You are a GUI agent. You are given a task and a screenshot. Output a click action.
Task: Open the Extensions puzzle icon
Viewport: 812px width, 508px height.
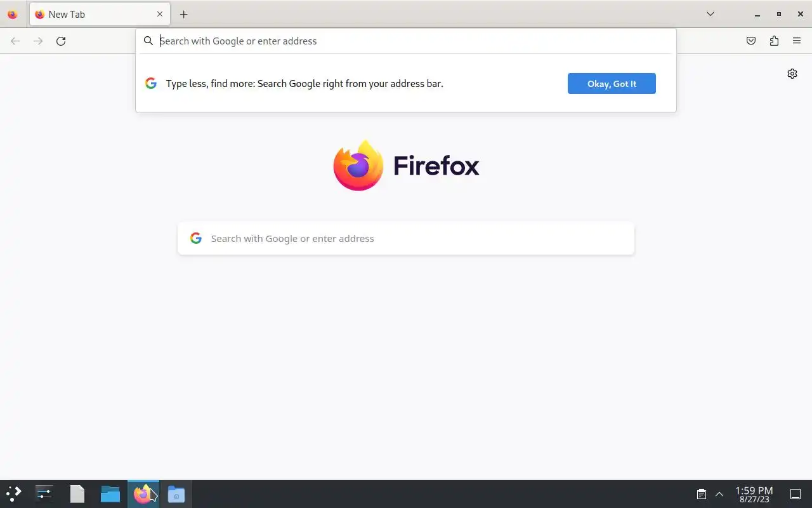pos(774,41)
